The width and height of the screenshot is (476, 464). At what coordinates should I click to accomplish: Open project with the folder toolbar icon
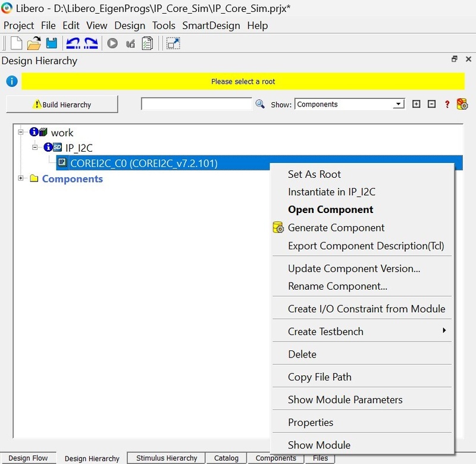click(34, 43)
